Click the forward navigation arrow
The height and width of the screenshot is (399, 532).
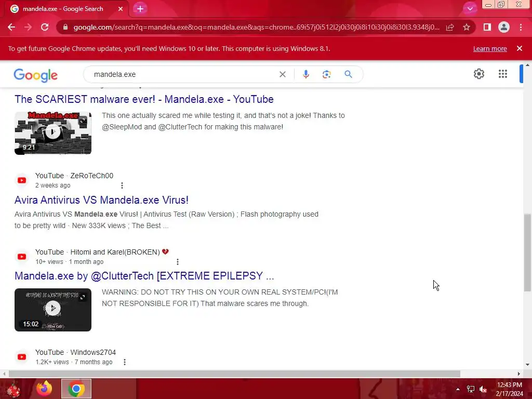click(28, 27)
